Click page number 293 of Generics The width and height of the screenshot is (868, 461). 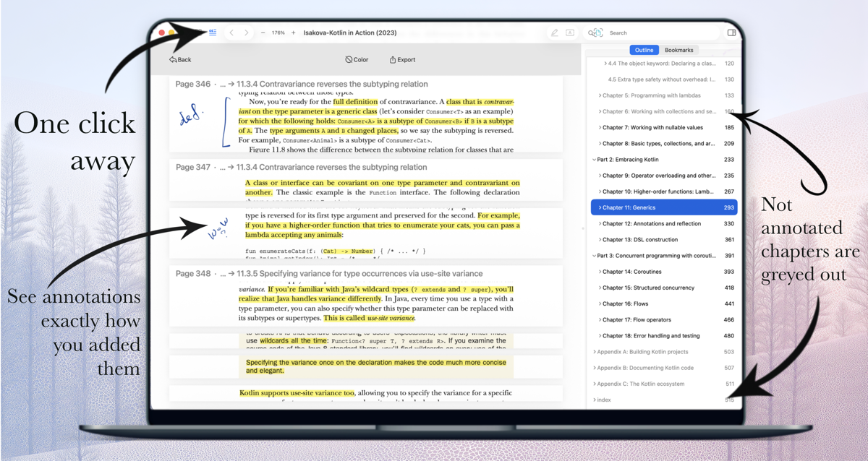click(x=729, y=207)
